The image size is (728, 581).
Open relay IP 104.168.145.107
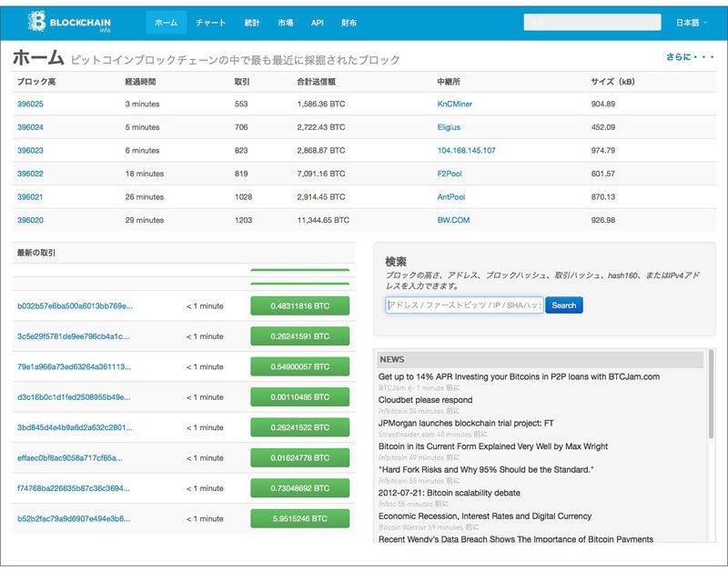(x=466, y=150)
